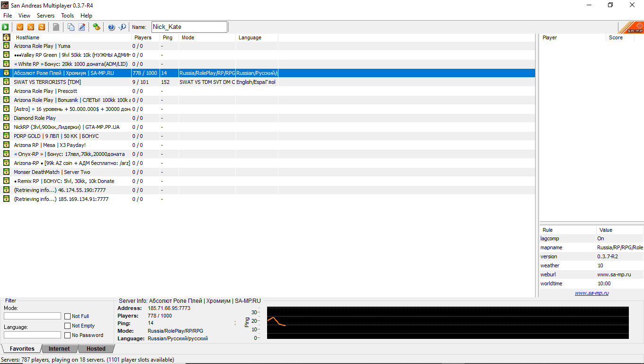Sort servers by HostName column header
This screenshot has width=644, height=364.
tap(72, 37)
